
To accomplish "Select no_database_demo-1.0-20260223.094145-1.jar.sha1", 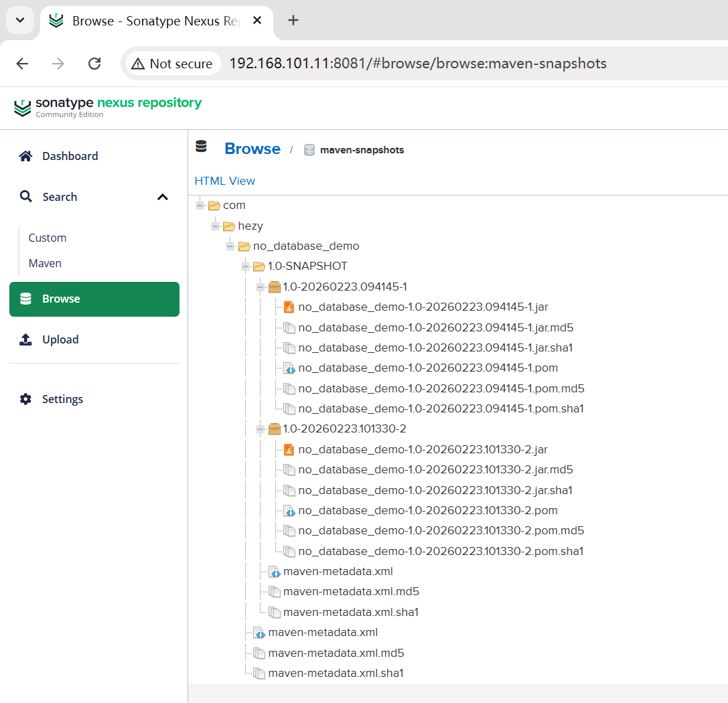I will point(435,348).
